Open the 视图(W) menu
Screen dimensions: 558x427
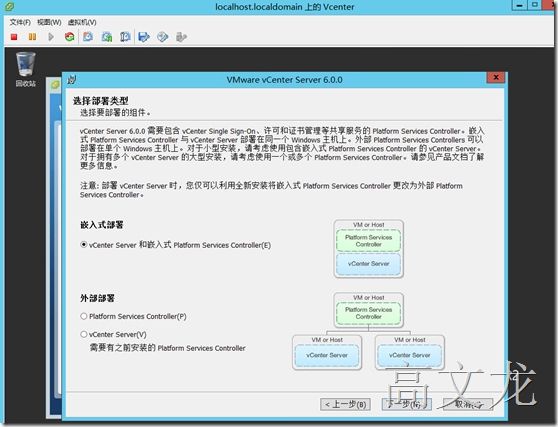click(49, 22)
